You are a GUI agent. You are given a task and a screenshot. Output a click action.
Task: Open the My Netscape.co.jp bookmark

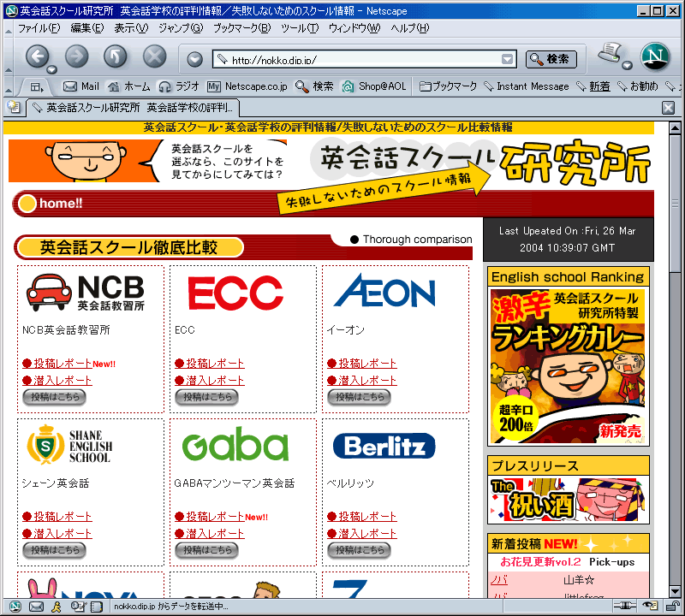[x=247, y=86]
